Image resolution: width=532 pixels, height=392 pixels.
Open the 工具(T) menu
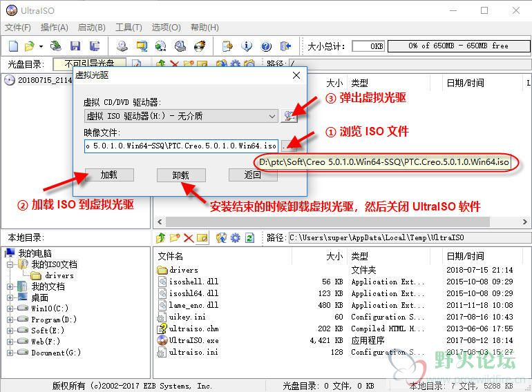(129, 28)
